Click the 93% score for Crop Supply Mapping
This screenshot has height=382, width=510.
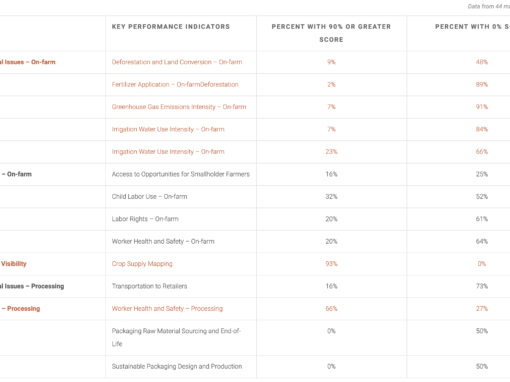(x=331, y=264)
